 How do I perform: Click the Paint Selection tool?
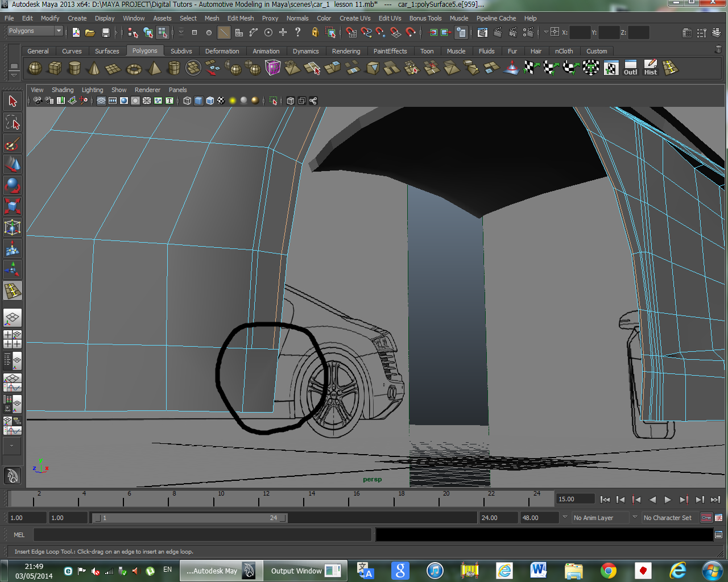point(13,144)
